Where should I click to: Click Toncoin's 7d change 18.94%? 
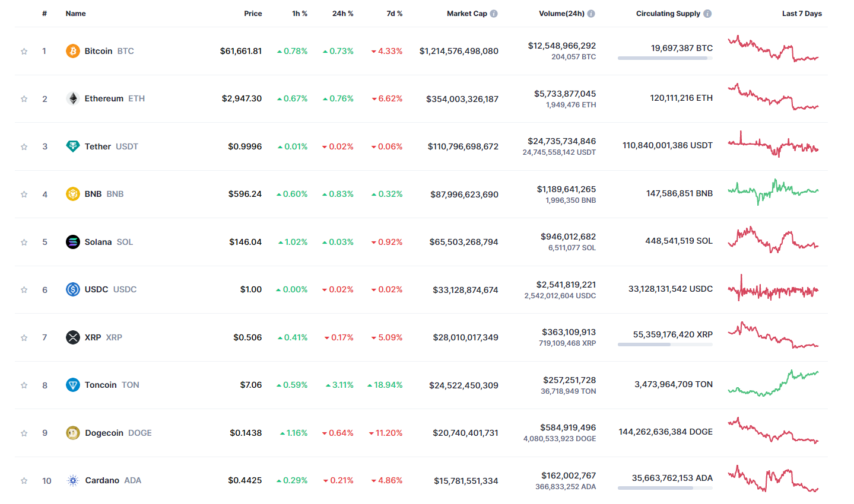[x=385, y=385]
